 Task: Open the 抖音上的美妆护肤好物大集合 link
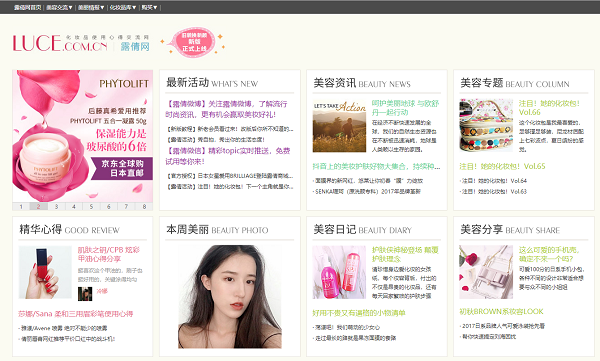pos(377,166)
